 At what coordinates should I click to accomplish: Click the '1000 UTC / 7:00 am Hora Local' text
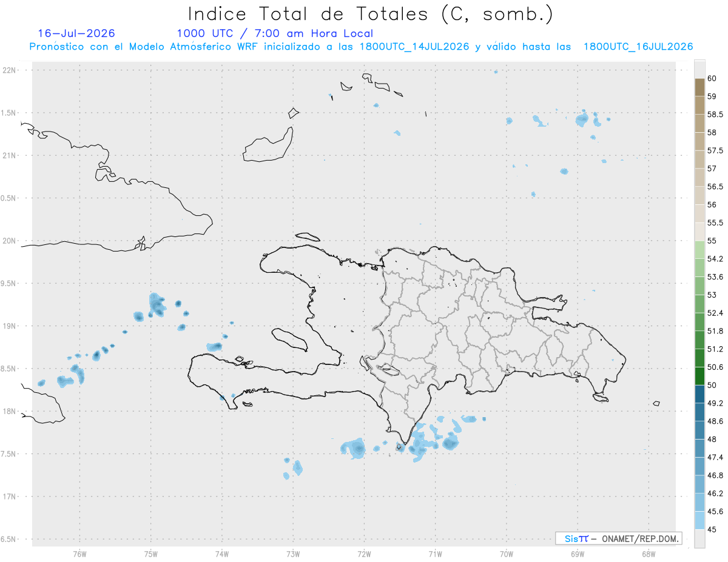pyautogui.click(x=275, y=33)
